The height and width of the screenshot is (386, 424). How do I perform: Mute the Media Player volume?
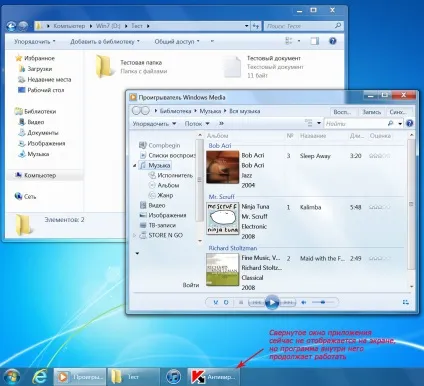pyautogui.click(x=304, y=302)
